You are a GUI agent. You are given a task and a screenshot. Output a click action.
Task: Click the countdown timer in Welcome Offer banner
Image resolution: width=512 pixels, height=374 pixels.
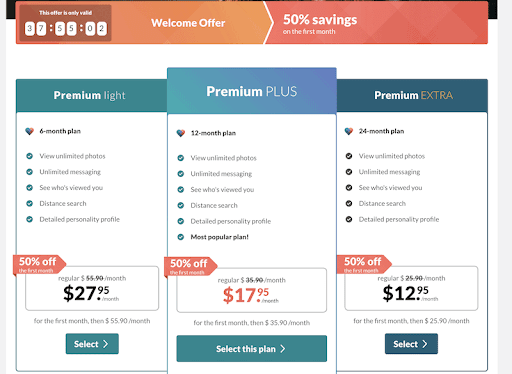tap(65, 28)
